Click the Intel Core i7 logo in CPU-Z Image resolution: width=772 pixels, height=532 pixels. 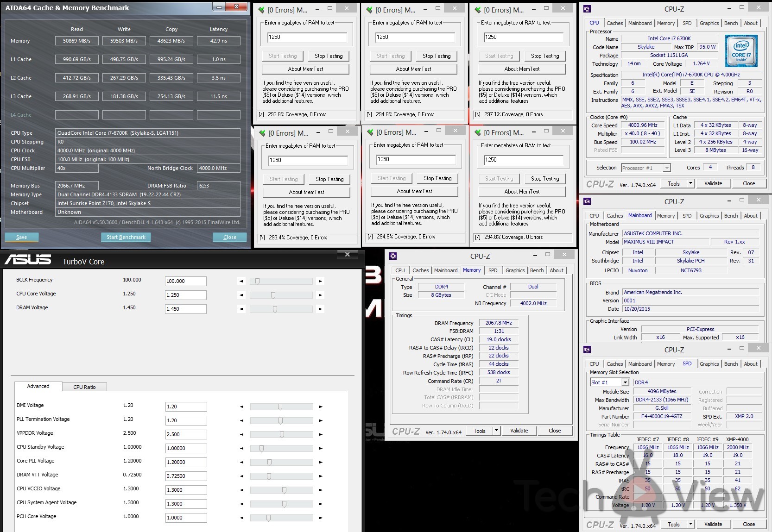[741, 51]
